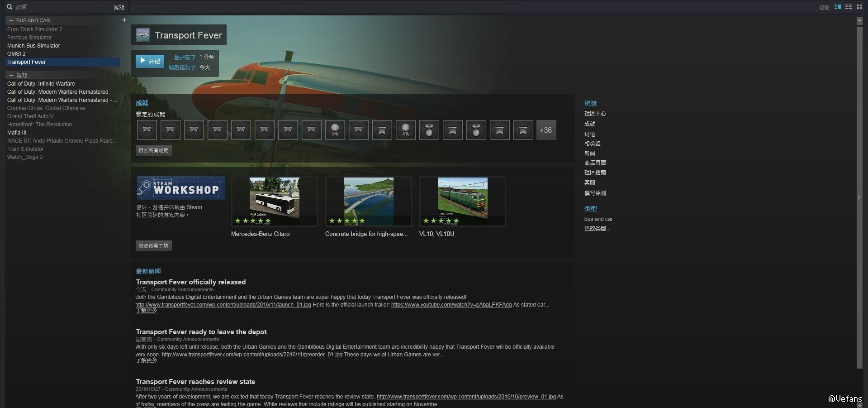Click the 'bus and car' category label
Viewport: 868px width, 408px height.
tap(598, 219)
